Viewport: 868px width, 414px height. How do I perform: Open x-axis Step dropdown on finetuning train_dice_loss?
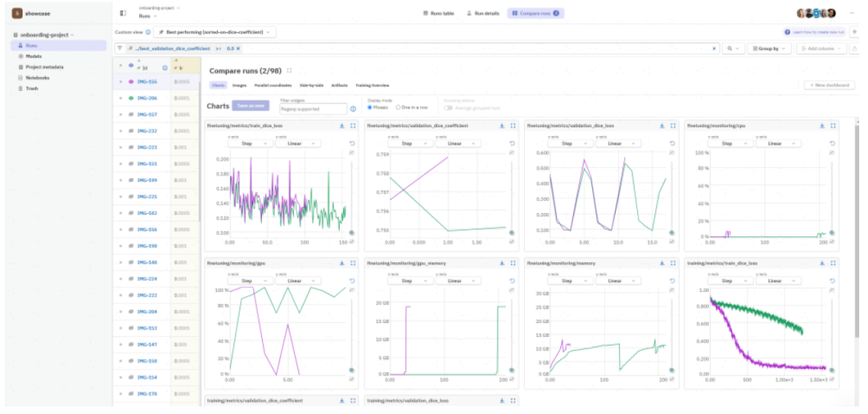coord(250,143)
